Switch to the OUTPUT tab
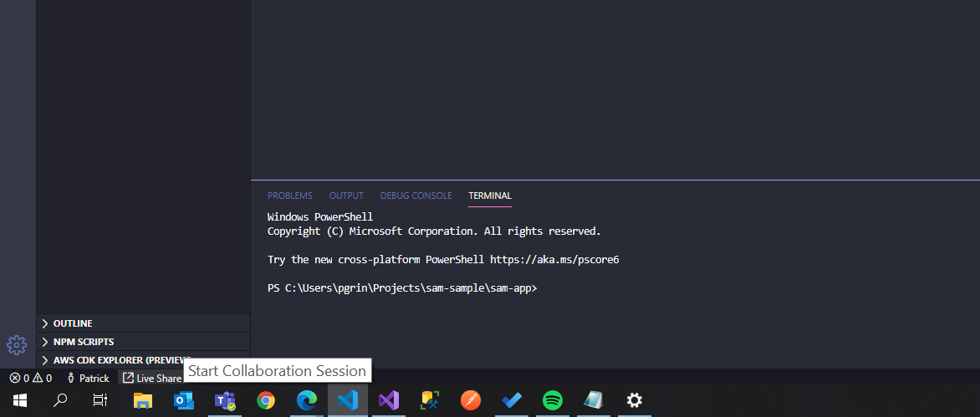The height and width of the screenshot is (417, 980). [x=346, y=196]
